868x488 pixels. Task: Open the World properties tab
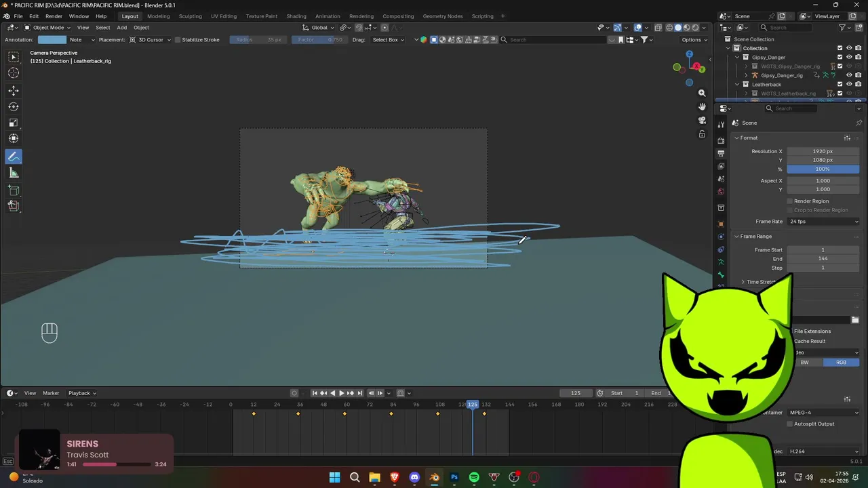point(721,192)
